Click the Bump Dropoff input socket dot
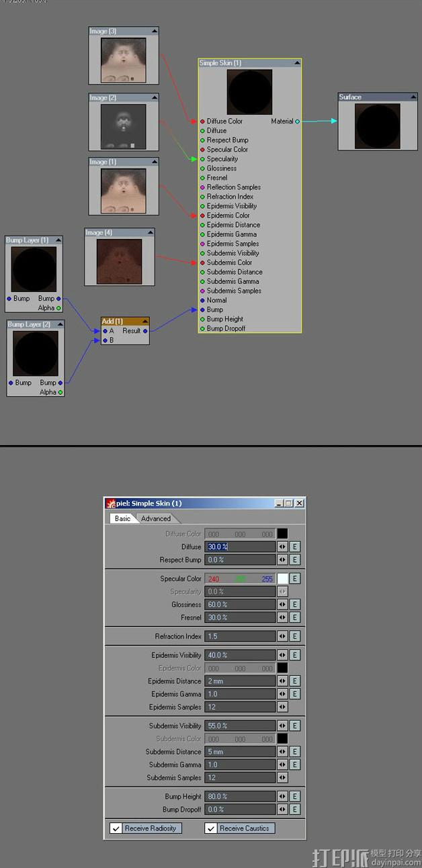This screenshot has width=422, height=868. click(x=202, y=328)
